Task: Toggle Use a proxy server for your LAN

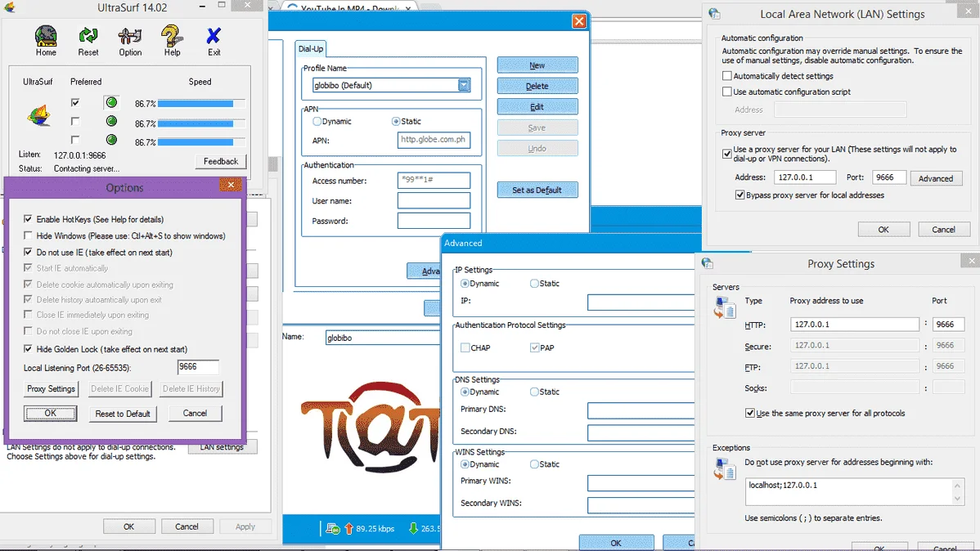Action: point(727,154)
